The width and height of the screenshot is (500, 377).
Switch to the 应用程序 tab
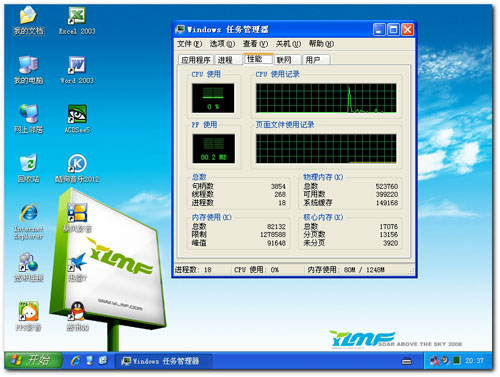pyautogui.click(x=196, y=60)
